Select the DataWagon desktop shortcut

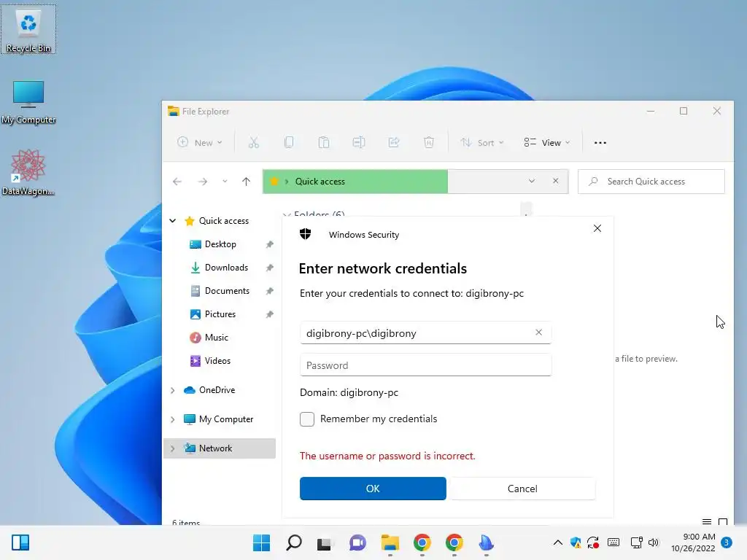click(x=28, y=172)
